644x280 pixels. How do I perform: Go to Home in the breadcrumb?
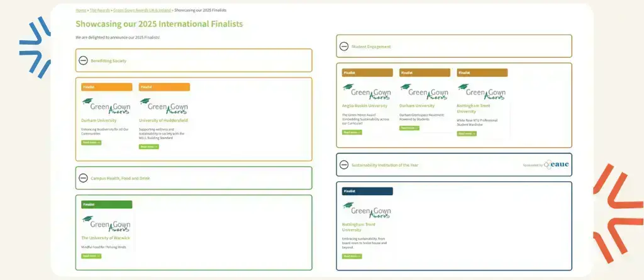pos(81,10)
